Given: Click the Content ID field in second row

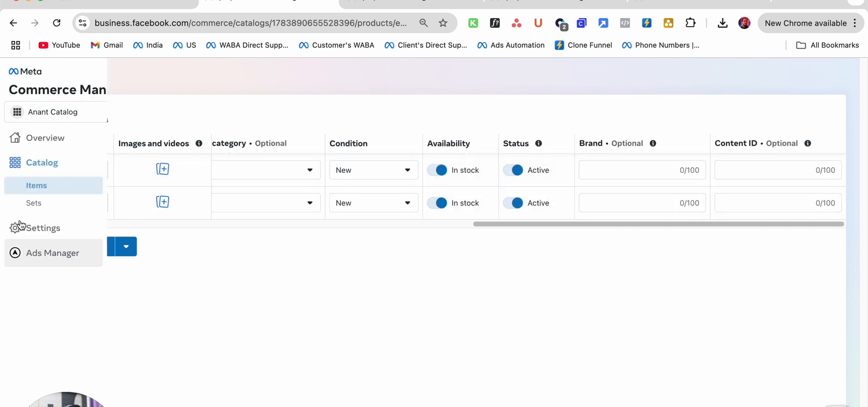Looking at the screenshot, I should tap(778, 203).
